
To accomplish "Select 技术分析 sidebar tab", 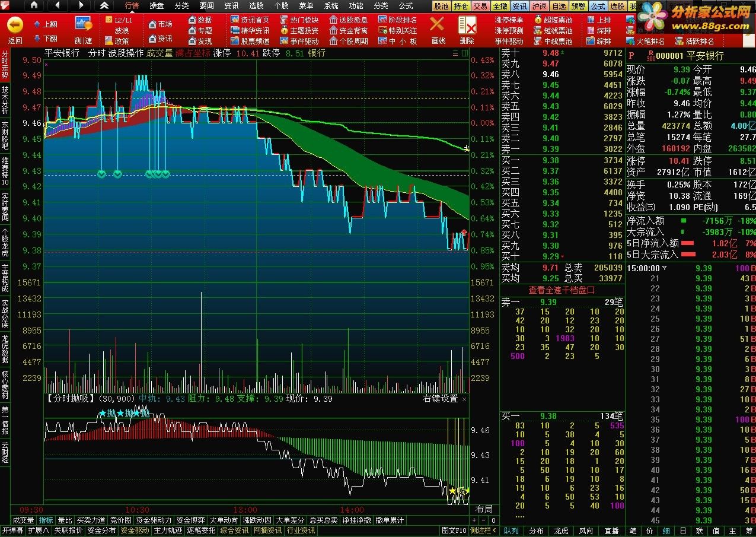I will pos(5,100).
